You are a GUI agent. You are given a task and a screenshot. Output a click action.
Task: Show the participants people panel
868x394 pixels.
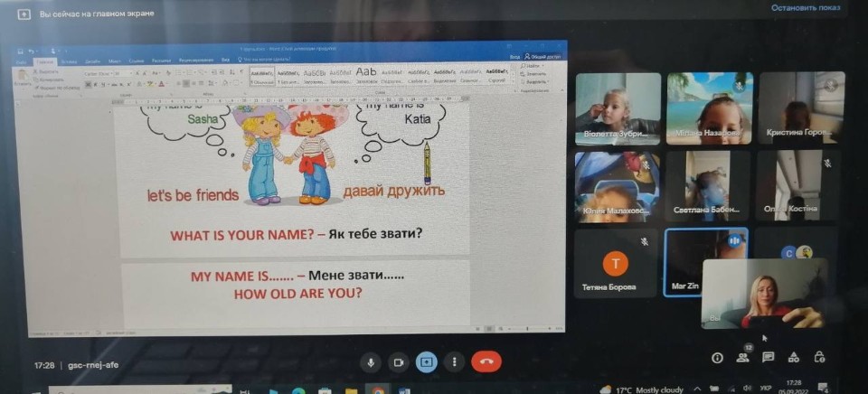(742, 358)
